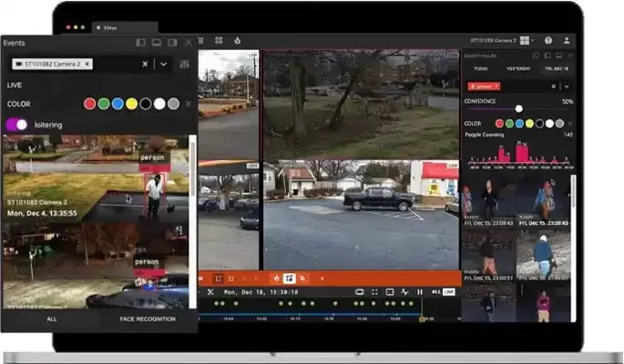Pick blue color filter in Events panel

point(118,104)
